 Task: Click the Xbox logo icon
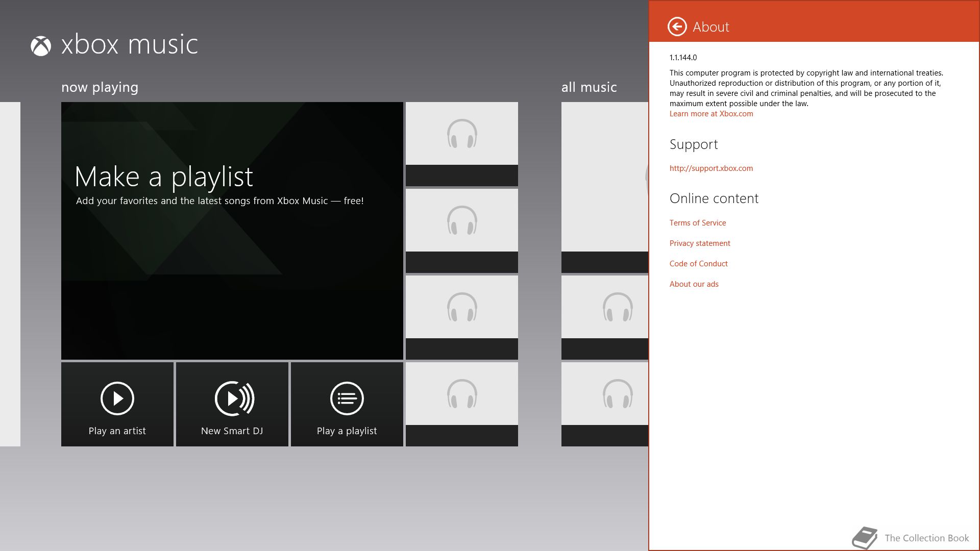41,46
